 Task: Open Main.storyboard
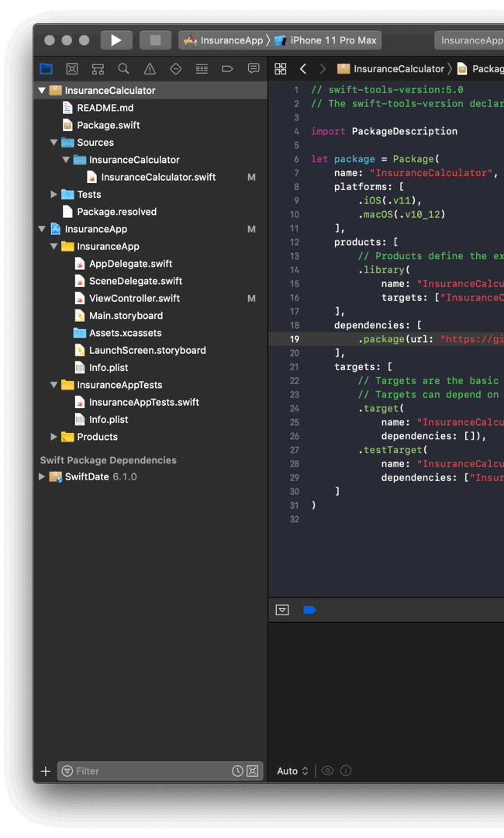click(126, 315)
